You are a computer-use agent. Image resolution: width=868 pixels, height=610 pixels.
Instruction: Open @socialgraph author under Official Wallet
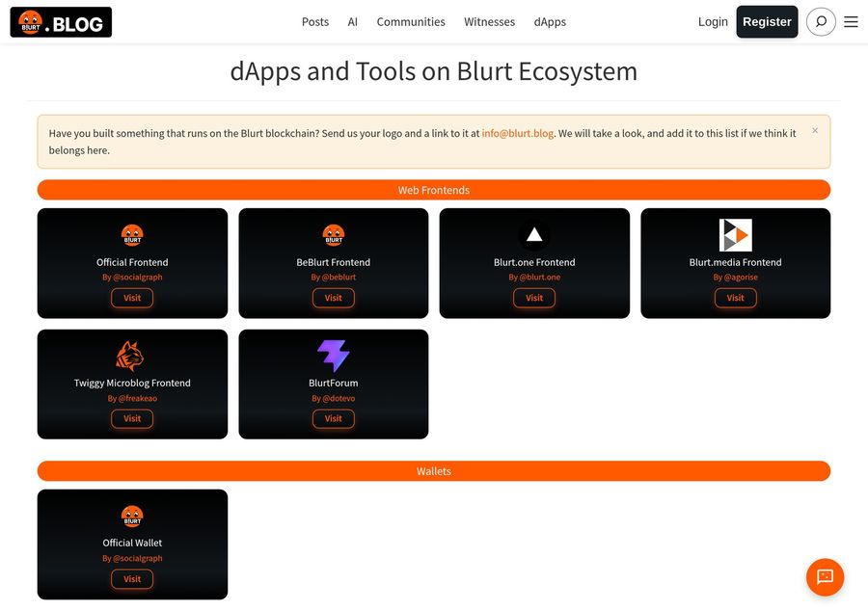coord(138,558)
